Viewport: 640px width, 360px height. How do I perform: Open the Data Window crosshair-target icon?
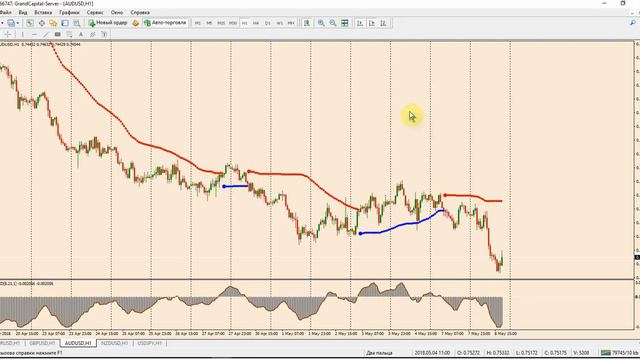[x=41, y=23]
